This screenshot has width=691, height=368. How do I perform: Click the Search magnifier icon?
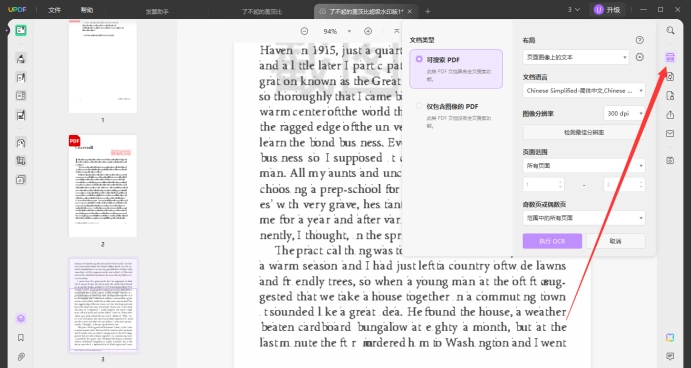[x=670, y=30]
